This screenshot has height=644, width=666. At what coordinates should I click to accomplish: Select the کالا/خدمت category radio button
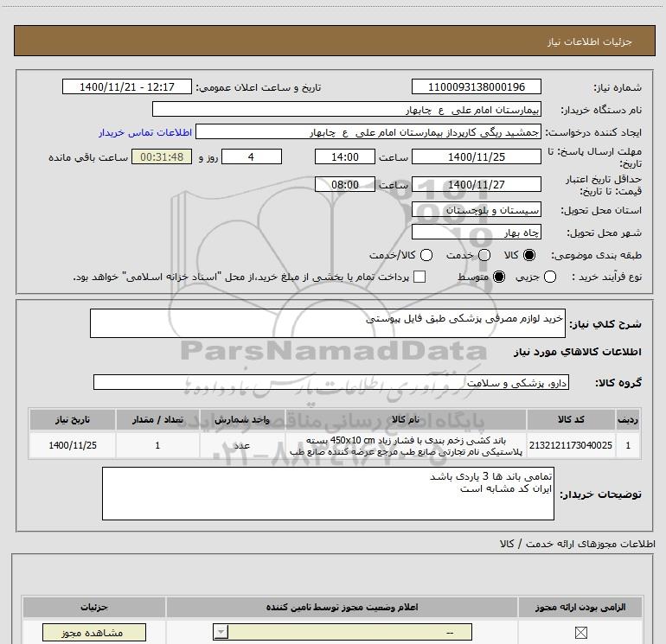pos(426,255)
